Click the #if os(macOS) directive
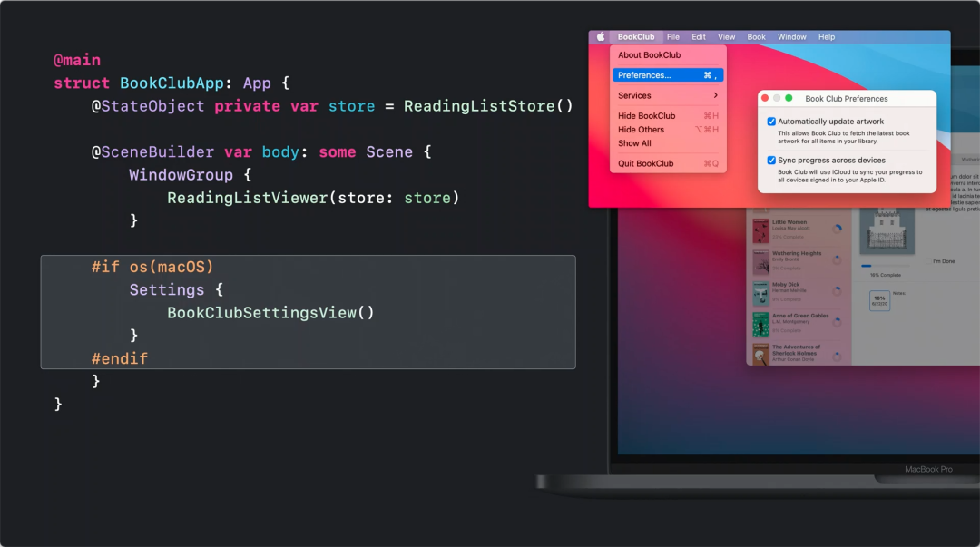The height and width of the screenshot is (547, 980). [152, 267]
